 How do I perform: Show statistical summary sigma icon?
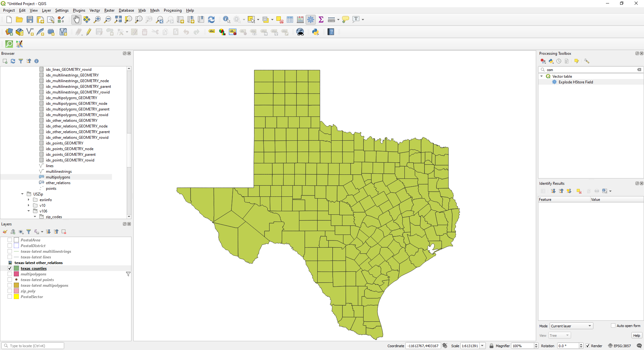click(321, 20)
